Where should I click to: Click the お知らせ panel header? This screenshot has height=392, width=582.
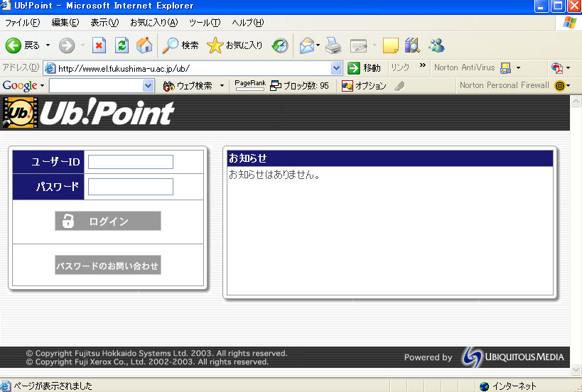pos(390,158)
